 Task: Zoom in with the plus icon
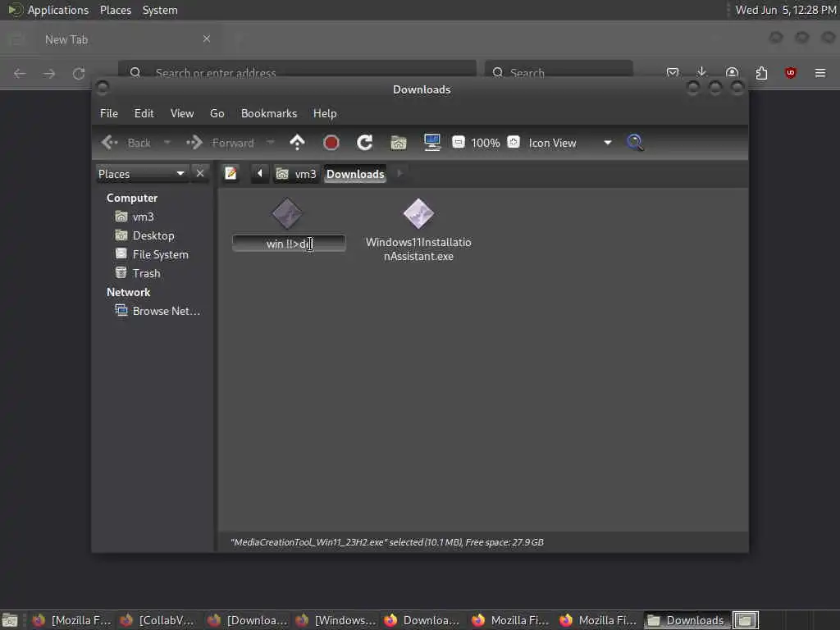coord(514,142)
